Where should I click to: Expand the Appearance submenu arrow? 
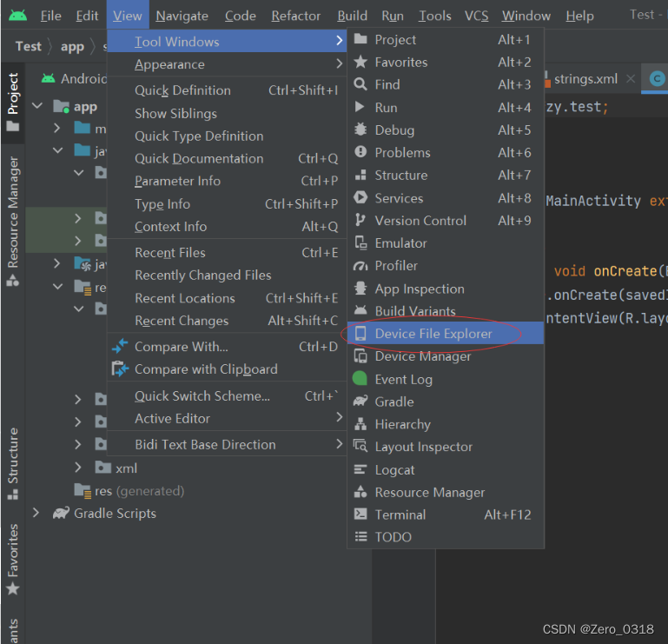coord(339,64)
